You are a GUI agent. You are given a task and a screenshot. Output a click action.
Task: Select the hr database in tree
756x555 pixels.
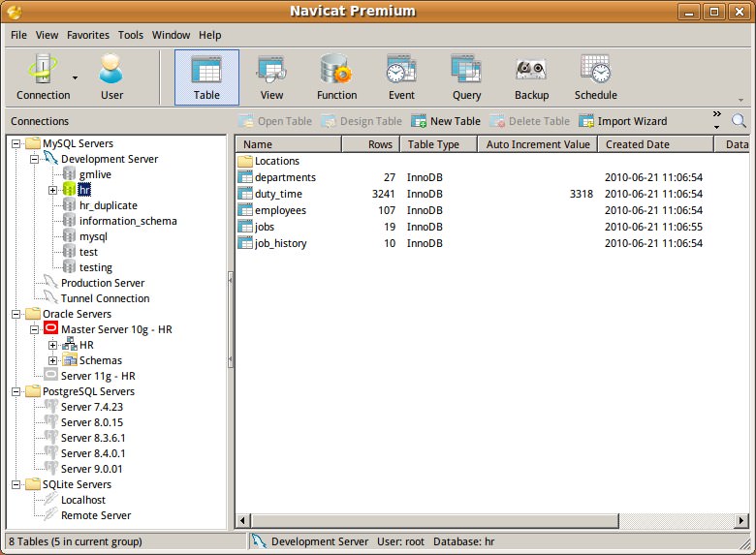84,190
